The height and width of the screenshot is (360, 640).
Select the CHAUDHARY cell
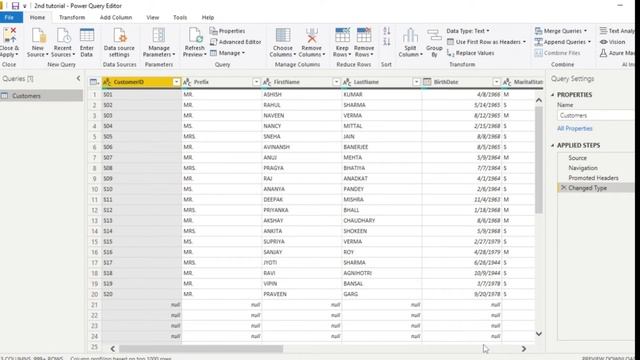click(x=382, y=220)
